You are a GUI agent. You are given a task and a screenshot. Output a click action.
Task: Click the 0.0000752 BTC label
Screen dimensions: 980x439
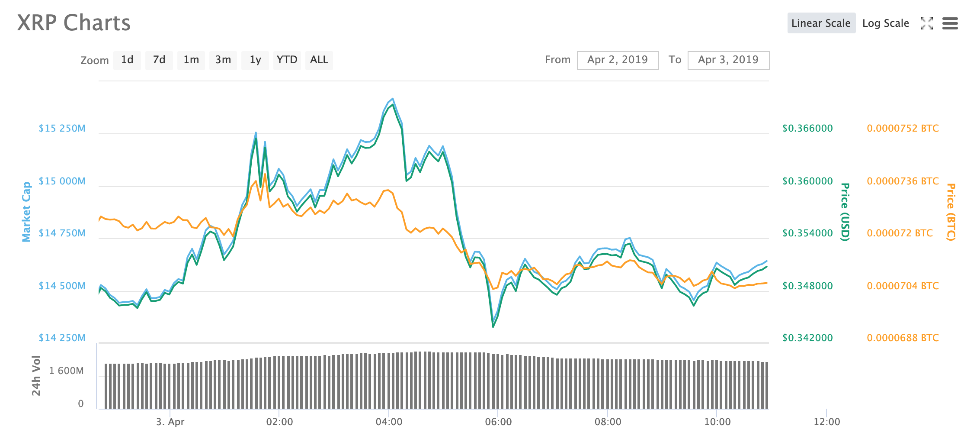(x=903, y=128)
